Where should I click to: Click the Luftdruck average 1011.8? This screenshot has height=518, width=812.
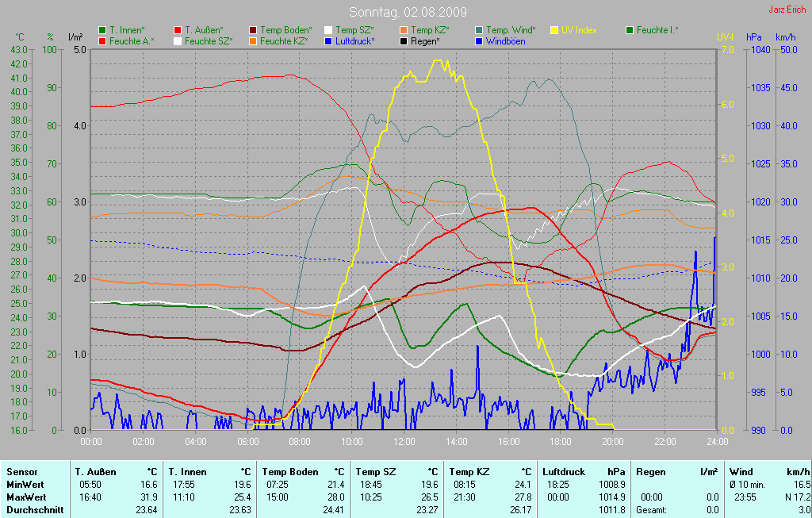(x=612, y=510)
